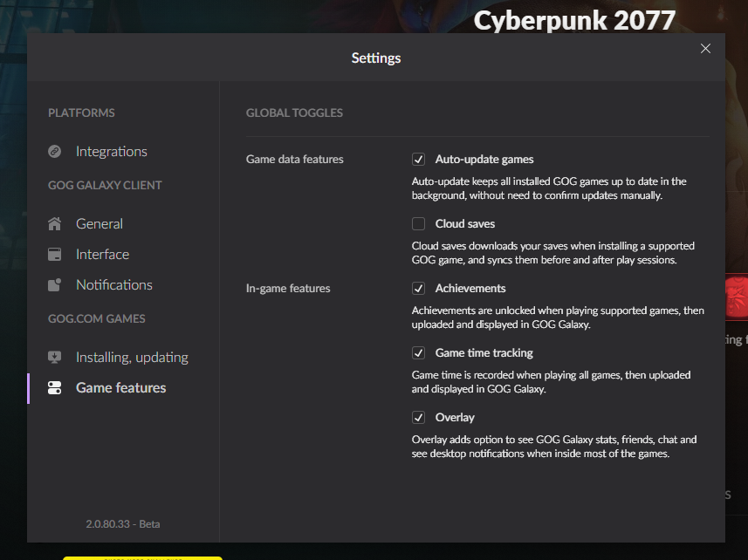This screenshot has height=560, width=748.
Task: Click the Overlay description text
Action: point(554,447)
